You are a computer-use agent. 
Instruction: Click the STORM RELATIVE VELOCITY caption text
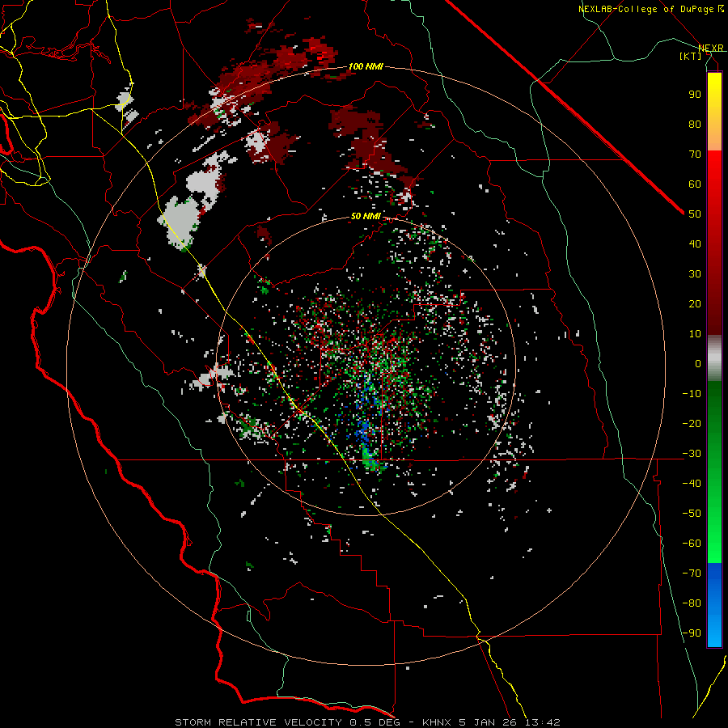pyautogui.click(x=258, y=722)
